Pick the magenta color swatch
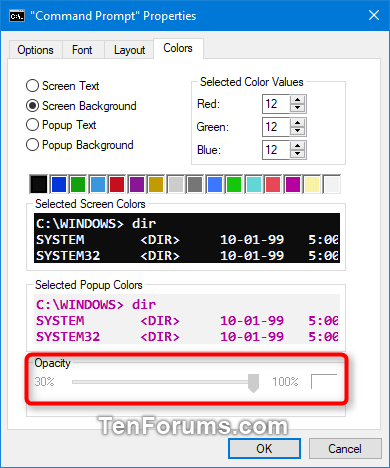Image resolution: width=390 pixels, height=468 pixels. tap(293, 184)
